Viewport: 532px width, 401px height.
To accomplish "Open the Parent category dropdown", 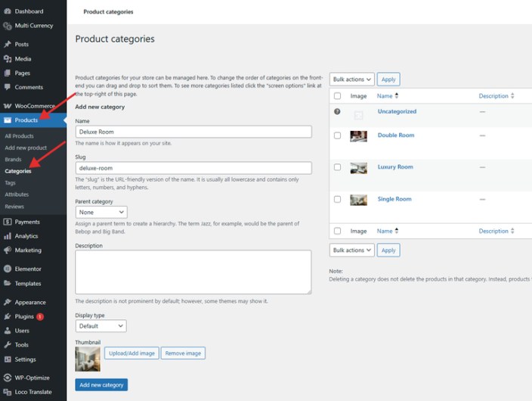I will click(101, 213).
